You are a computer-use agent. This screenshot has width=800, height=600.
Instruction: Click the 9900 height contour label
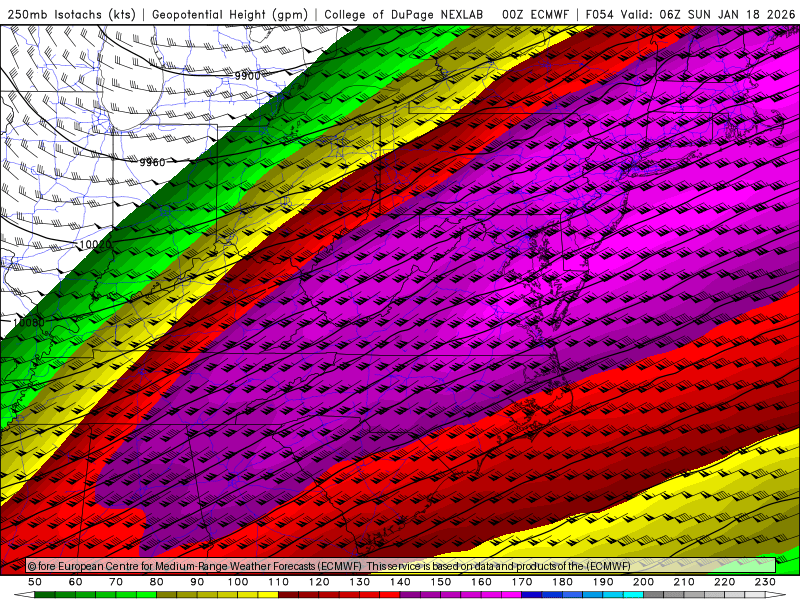point(247,76)
